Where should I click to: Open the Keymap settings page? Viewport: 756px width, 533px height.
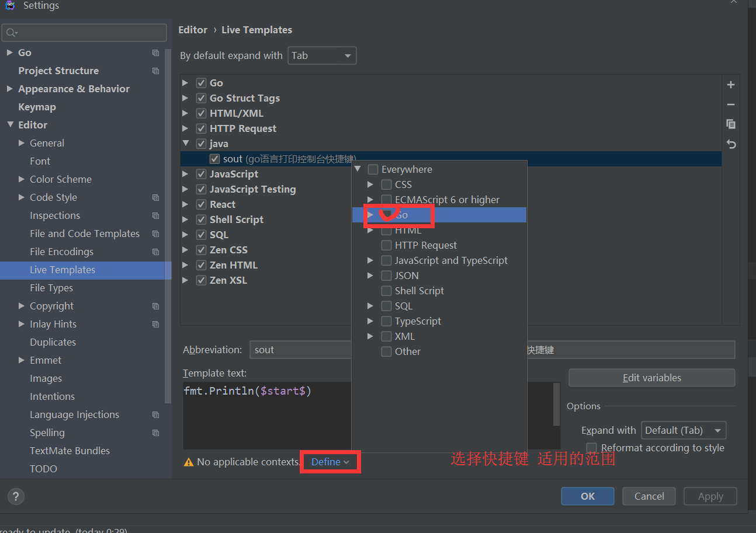[x=37, y=107]
